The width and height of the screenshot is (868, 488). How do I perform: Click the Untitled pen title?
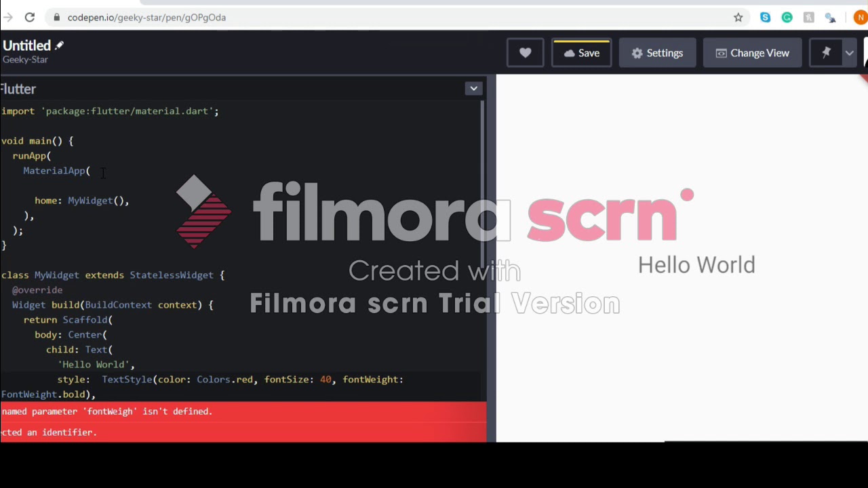pyautogui.click(x=27, y=45)
